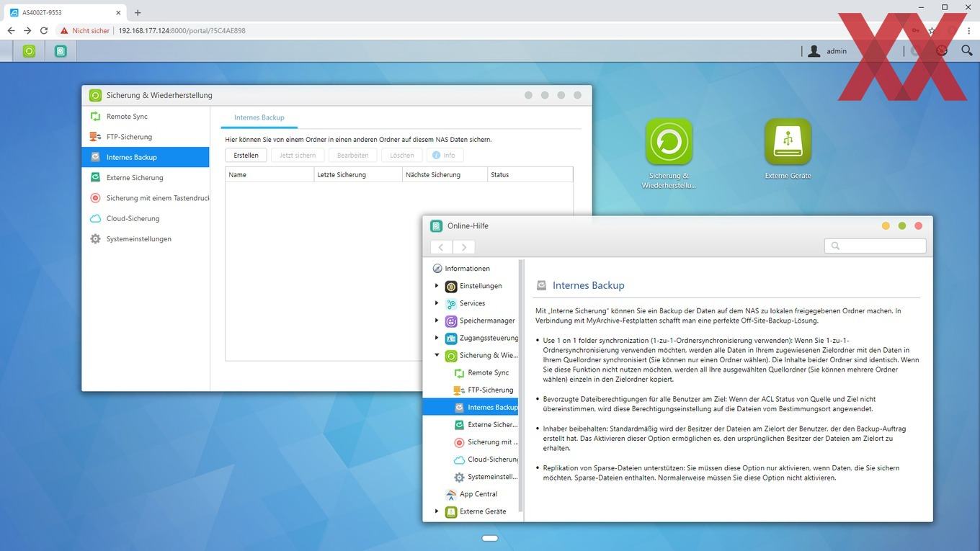Open Systemeinstellungen in backup sidebar
This screenshot has height=551, width=980.
point(146,238)
